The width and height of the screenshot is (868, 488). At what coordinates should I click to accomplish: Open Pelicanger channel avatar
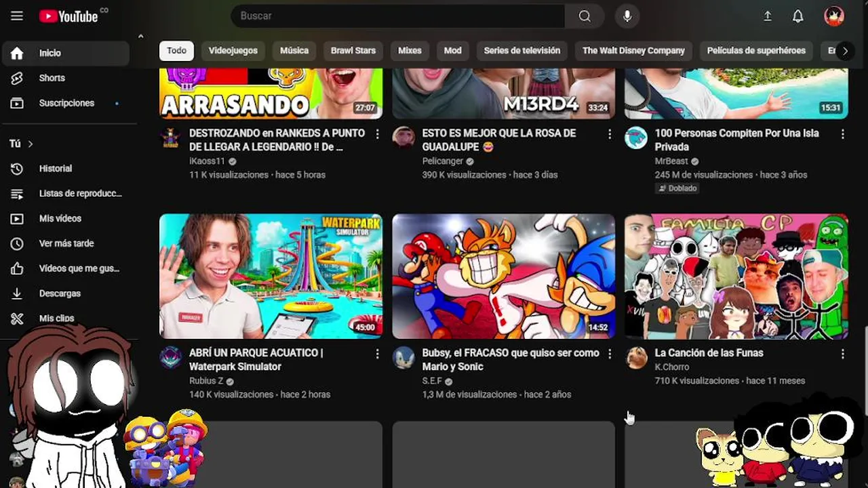point(403,138)
